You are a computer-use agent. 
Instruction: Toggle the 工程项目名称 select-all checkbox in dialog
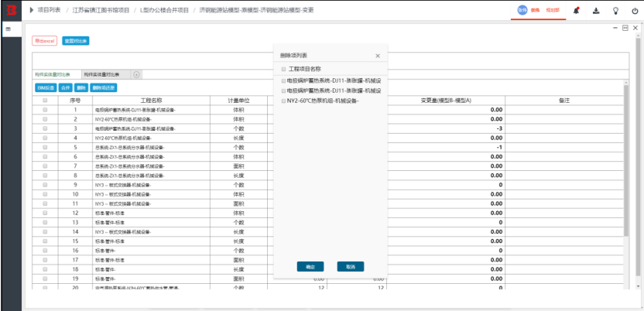pyautogui.click(x=283, y=69)
